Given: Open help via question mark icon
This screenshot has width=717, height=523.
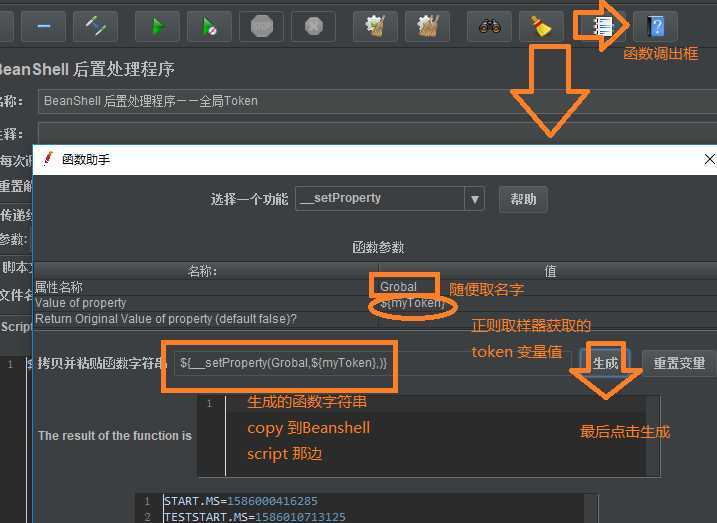Looking at the screenshot, I should 655,26.
